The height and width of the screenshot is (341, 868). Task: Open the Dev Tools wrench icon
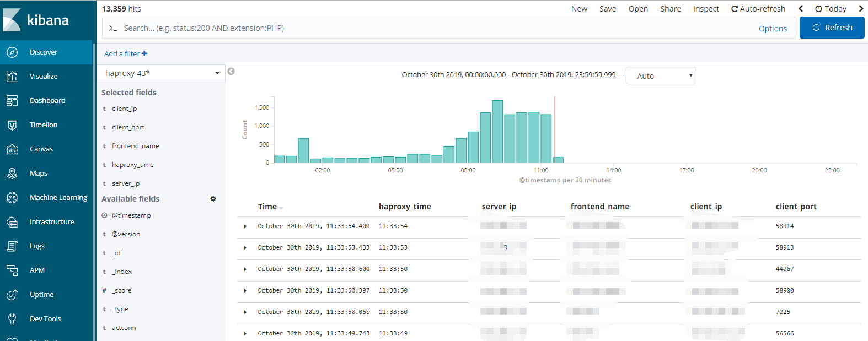click(12, 319)
